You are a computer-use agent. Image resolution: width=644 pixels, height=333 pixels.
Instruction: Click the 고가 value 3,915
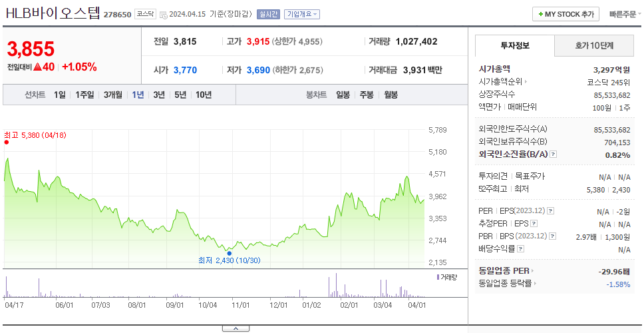(x=258, y=41)
